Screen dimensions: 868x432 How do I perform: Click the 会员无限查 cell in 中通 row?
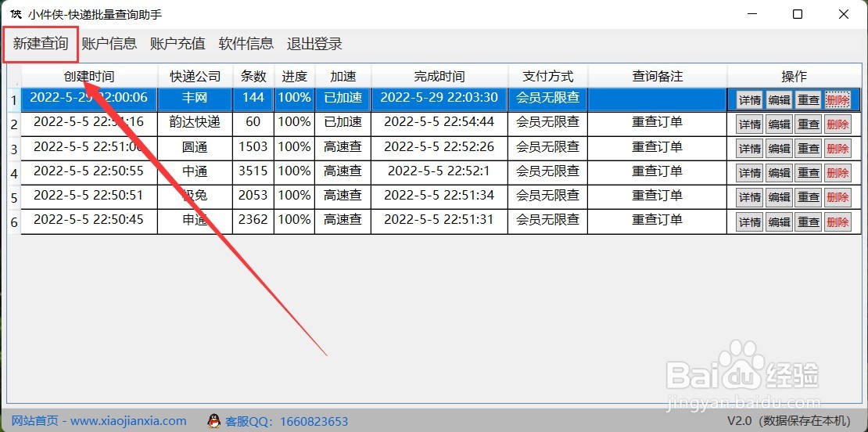point(548,171)
